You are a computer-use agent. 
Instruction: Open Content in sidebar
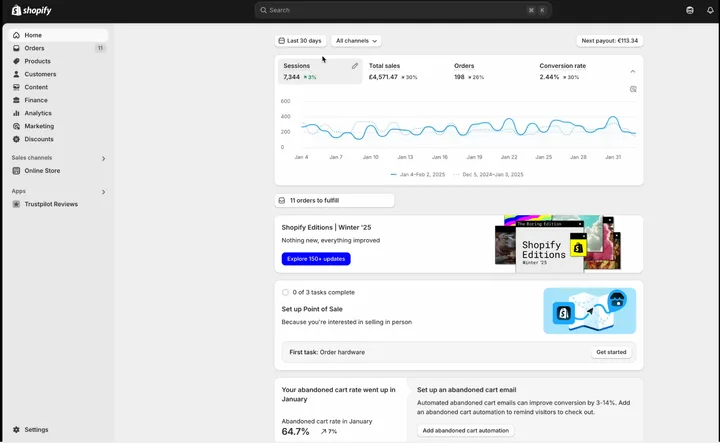(x=58, y=87)
